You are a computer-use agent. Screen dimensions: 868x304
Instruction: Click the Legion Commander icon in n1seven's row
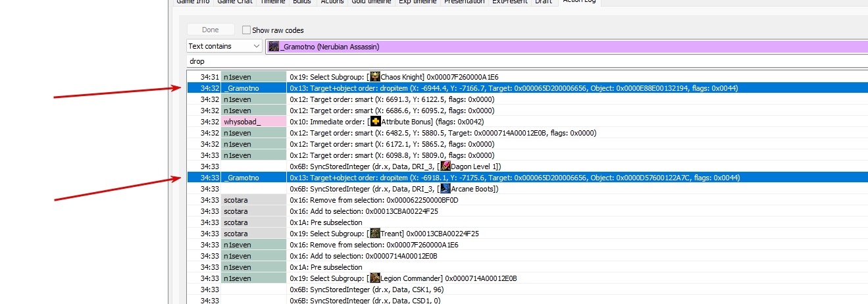[x=375, y=278]
